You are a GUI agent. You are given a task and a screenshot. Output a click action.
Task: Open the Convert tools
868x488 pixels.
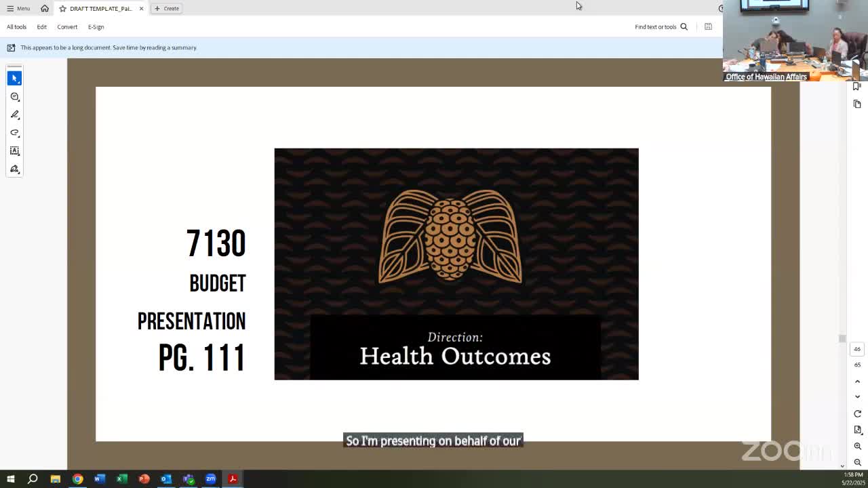(67, 26)
